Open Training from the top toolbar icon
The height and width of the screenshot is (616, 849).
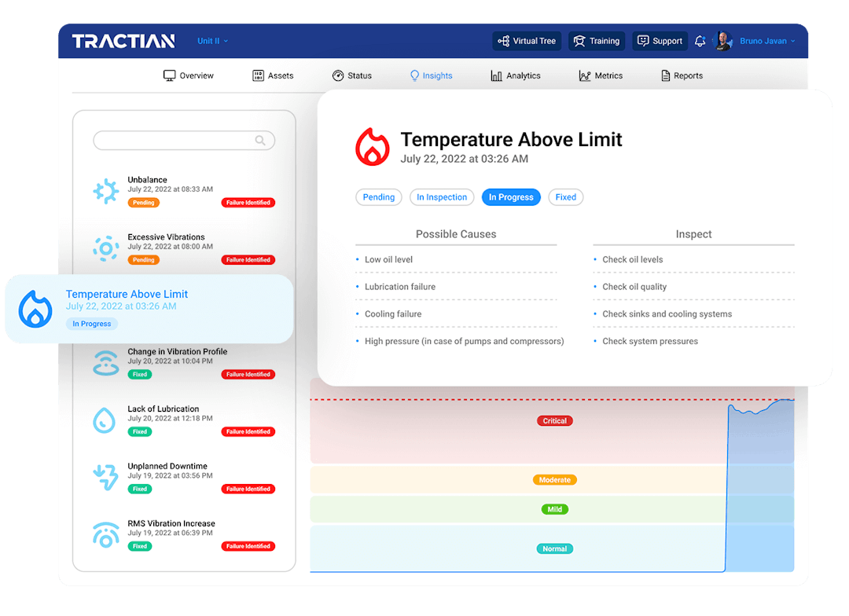coord(579,41)
